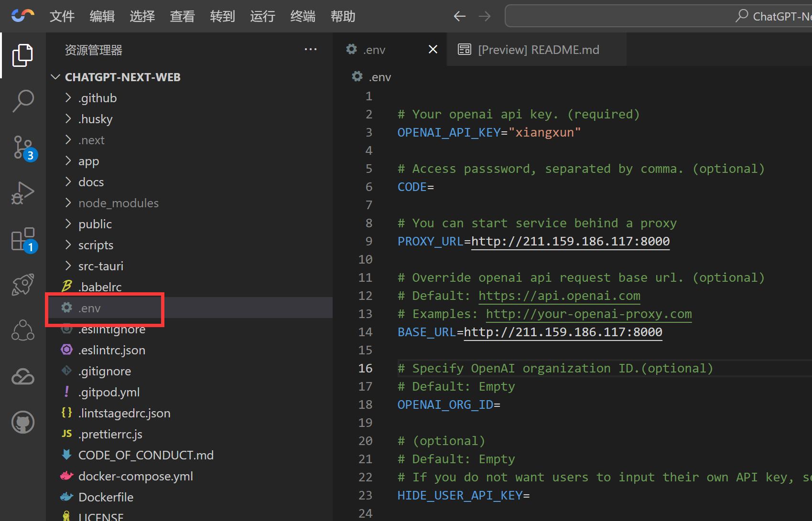Click the app logo in title bar
812x521 pixels.
[22, 16]
